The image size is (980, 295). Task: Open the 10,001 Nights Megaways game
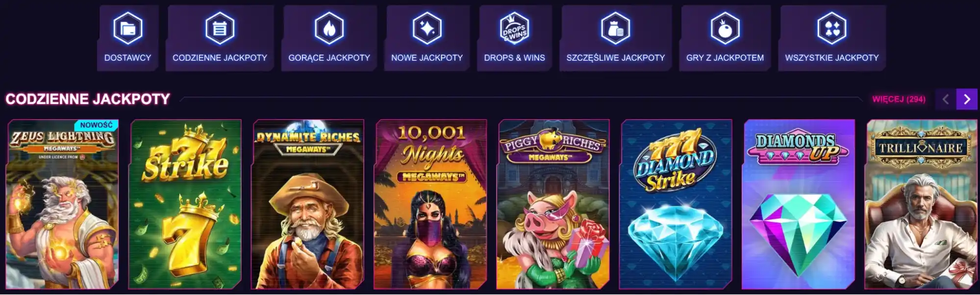click(430, 204)
